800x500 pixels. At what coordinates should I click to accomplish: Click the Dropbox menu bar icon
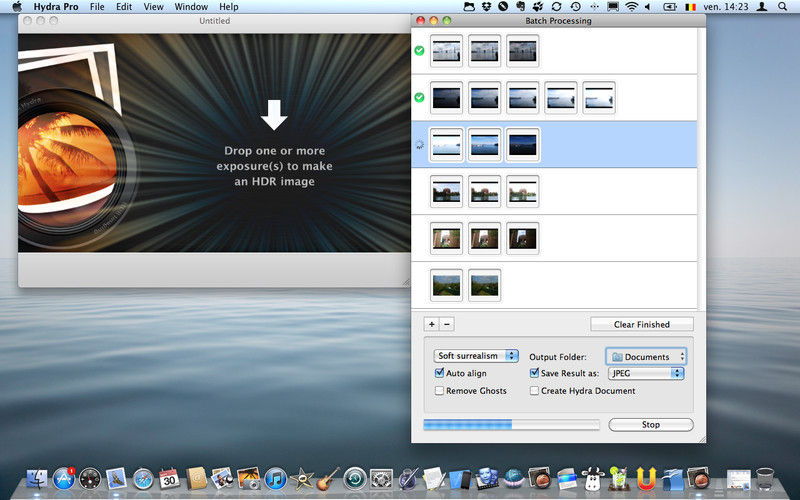click(x=486, y=7)
